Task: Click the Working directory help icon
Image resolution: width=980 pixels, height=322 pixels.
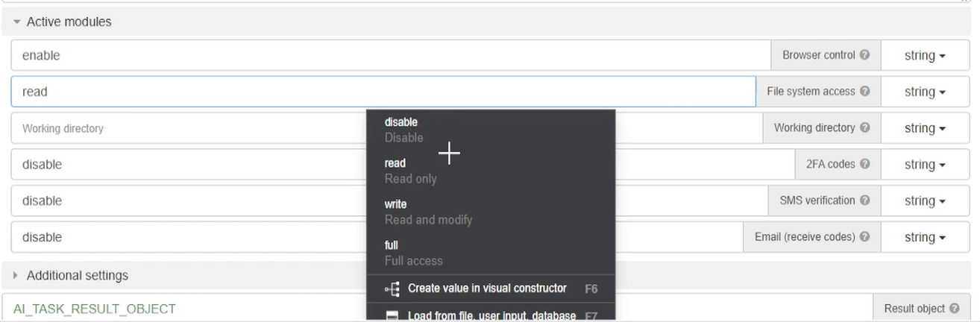Action: pyautogui.click(x=864, y=128)
